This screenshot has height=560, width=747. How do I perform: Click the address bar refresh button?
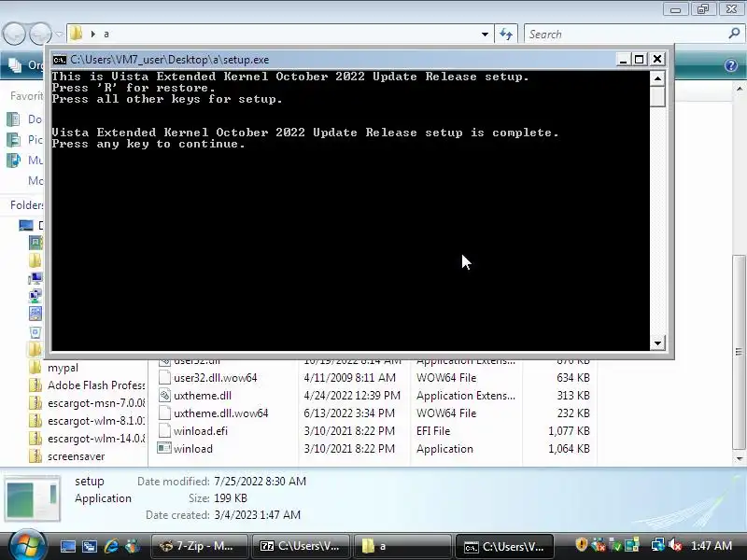pos(506,35)
